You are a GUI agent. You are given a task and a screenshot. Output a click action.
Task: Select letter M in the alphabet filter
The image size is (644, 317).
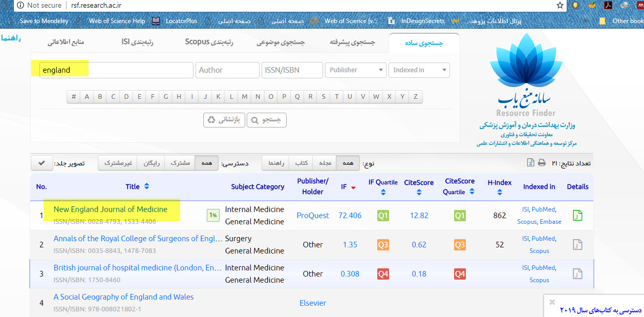pos(245,97)
